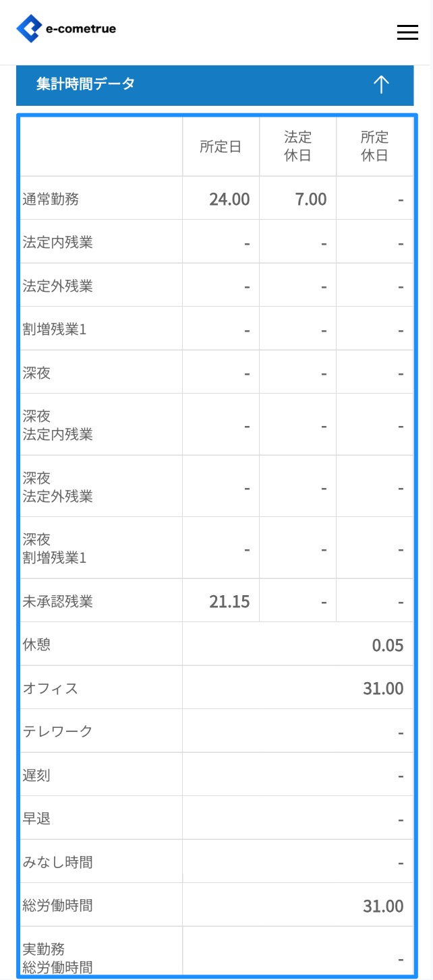The height and width of the screenshot is (980, 433).
Task: Click the テレワーク row label
Action: (58, 731)
